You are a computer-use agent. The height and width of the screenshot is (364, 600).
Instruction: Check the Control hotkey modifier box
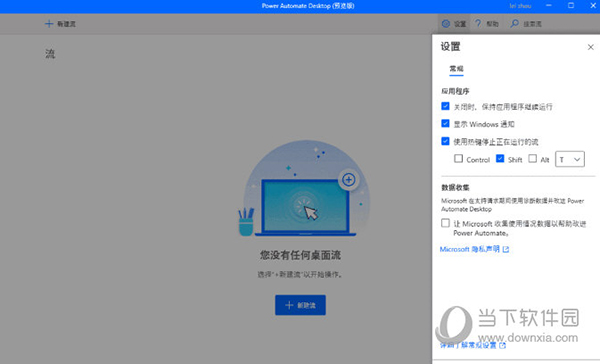[458, 158]
